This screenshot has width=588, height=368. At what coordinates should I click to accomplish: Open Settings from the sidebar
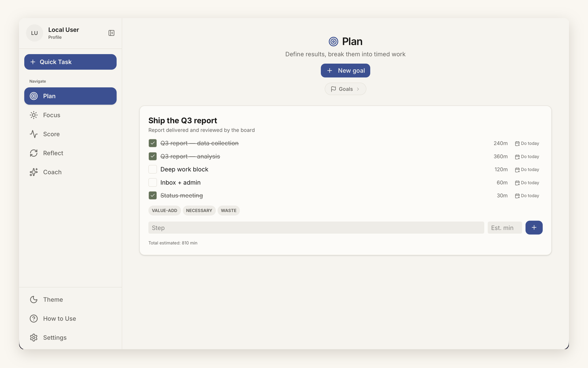point(70,337)
